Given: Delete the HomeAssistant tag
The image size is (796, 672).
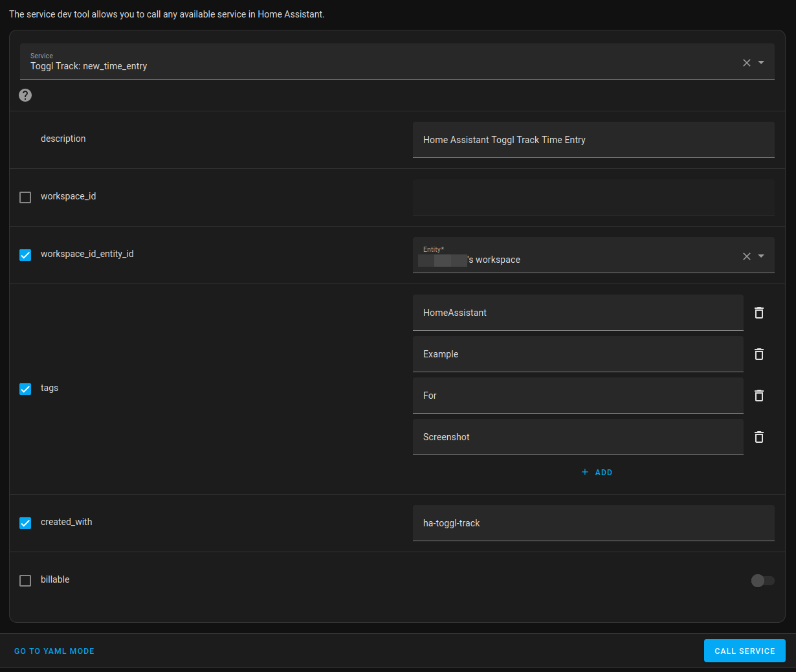Looking at the screenshot, I should tap(759, 313).
